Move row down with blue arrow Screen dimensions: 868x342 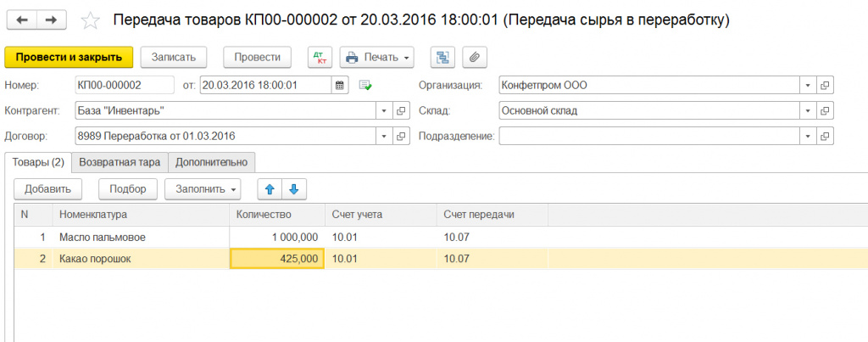click(x=293, y=188)
